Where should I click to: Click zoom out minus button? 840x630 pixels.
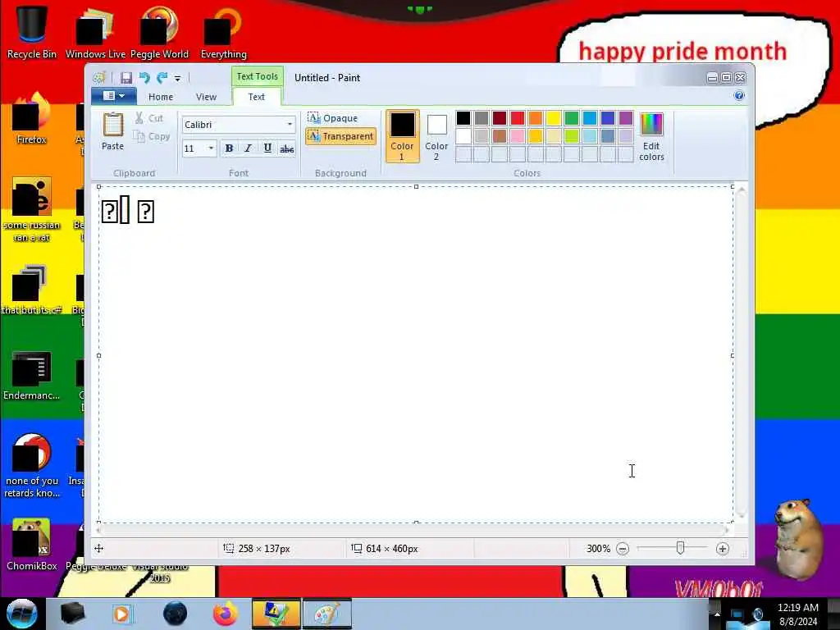click(623, 549)
